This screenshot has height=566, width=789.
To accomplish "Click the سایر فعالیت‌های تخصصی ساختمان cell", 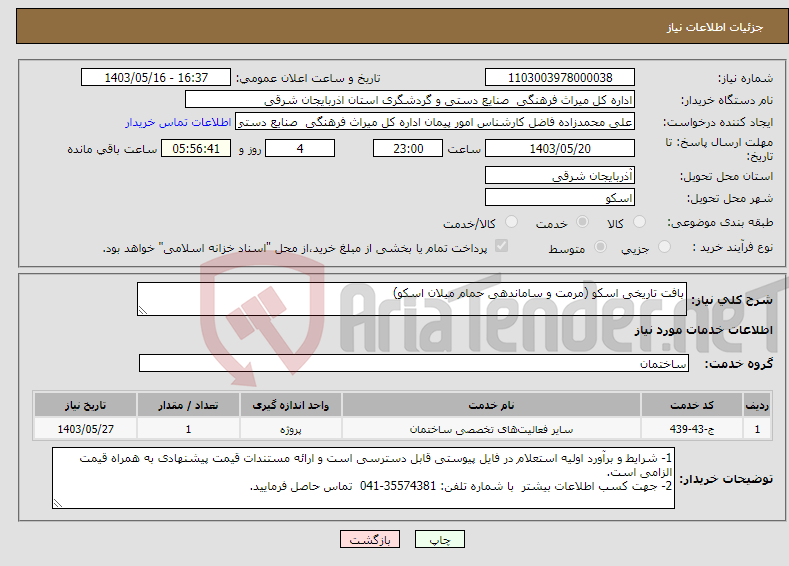I will (491, 429).
